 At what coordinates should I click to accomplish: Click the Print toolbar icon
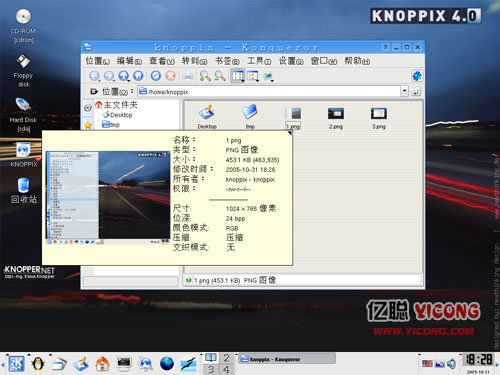coord(188,76)
